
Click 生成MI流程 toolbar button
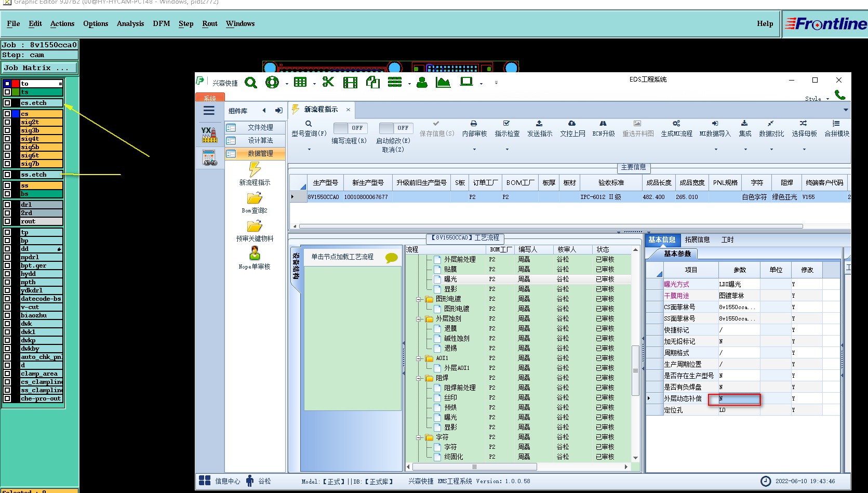[x=676, y=129]
